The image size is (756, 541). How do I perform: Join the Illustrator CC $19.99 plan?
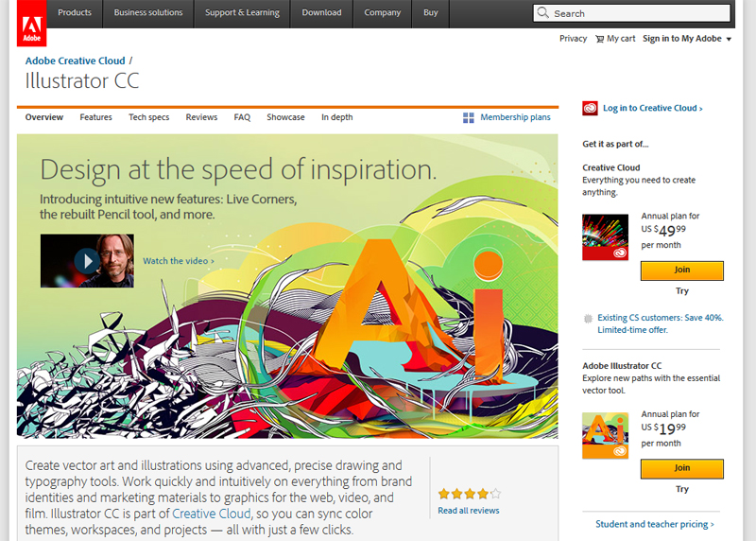681,468
